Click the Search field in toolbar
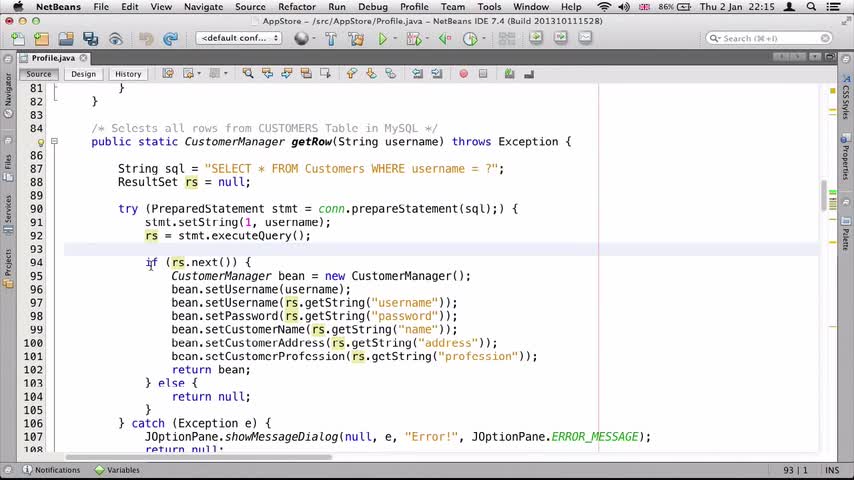The height and width of the screenshot is (480, 854). (x=769, y=38)
